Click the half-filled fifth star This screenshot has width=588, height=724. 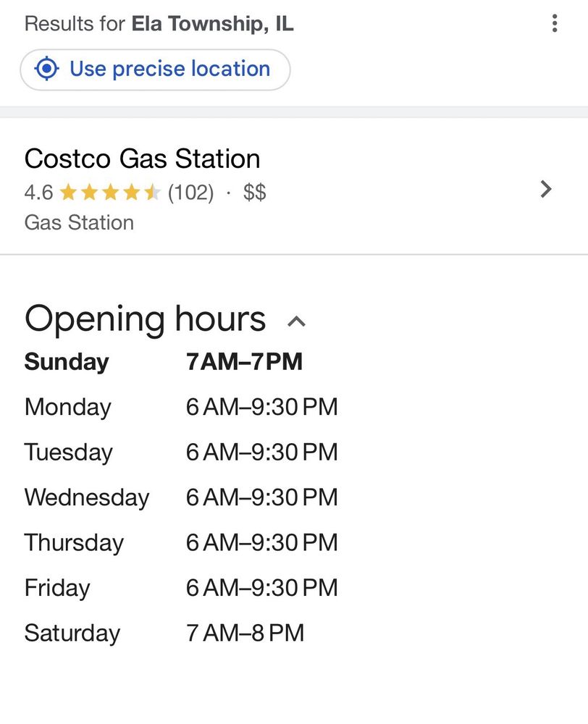153,191
